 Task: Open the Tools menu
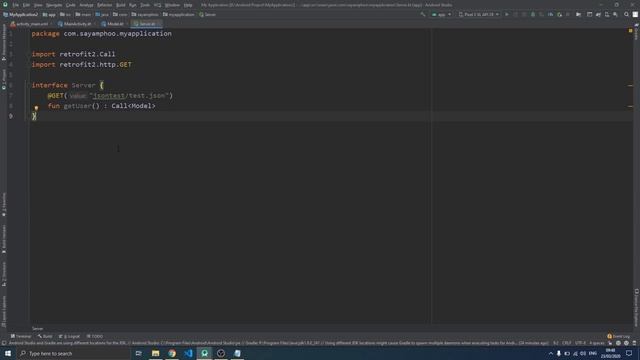[x=145, y=5]
